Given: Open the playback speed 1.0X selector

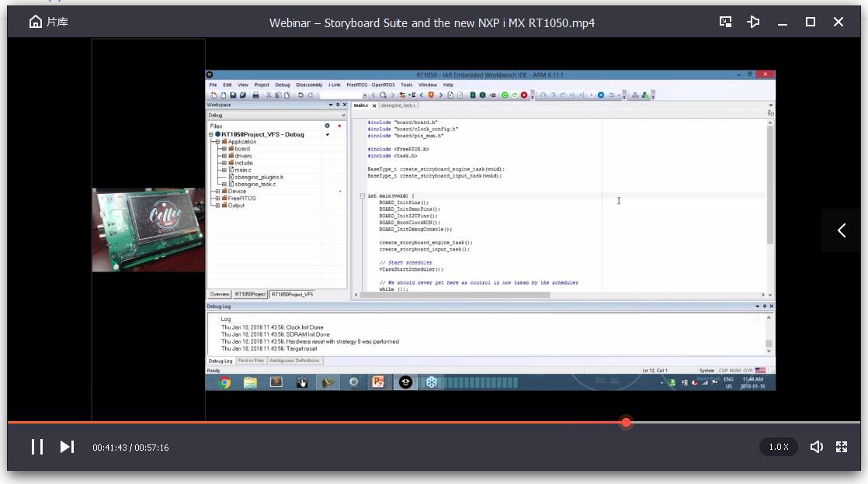Looking at the screenshot, I should (x=778, y=447).
